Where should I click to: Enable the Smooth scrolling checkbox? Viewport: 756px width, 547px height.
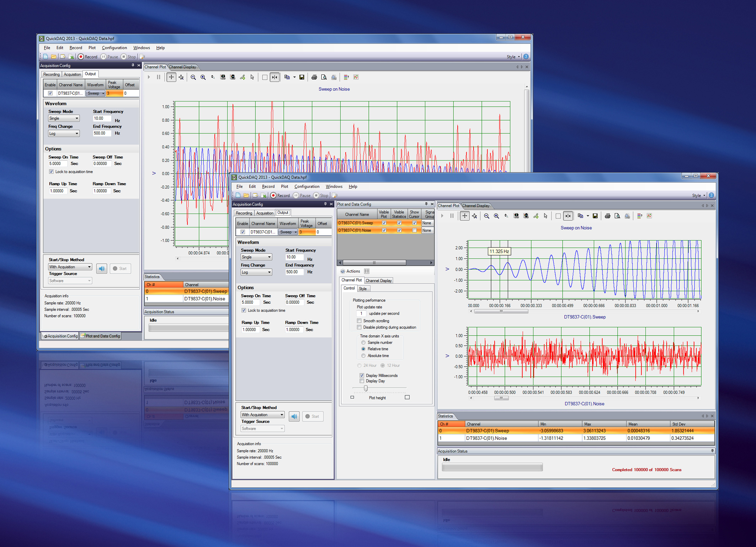tap(359, 321)
